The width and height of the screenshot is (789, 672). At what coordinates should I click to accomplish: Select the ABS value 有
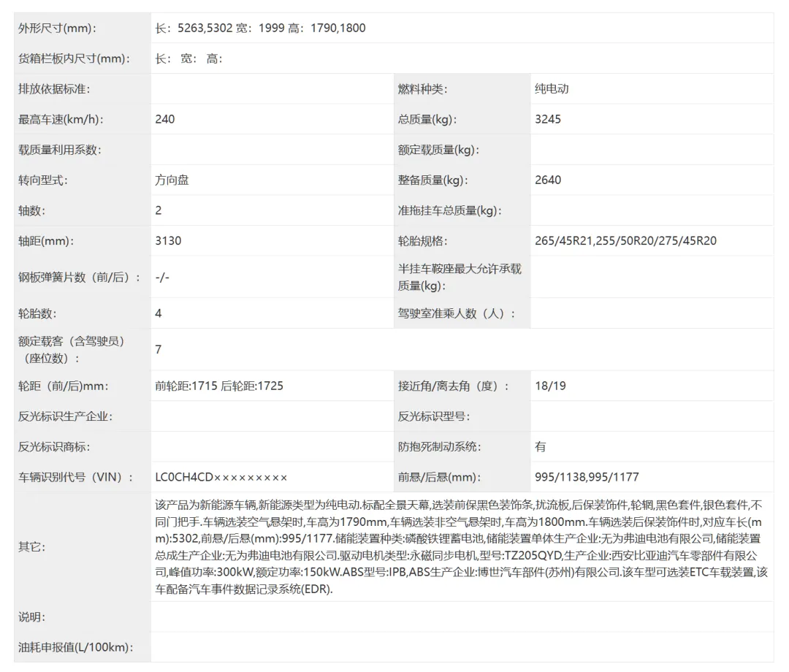click(540, 446)
